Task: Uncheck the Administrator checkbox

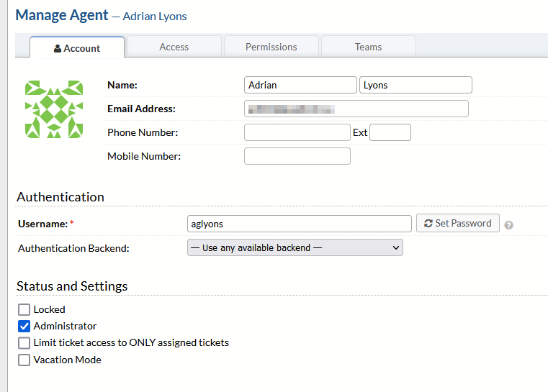Action: [x=24, y=326]
